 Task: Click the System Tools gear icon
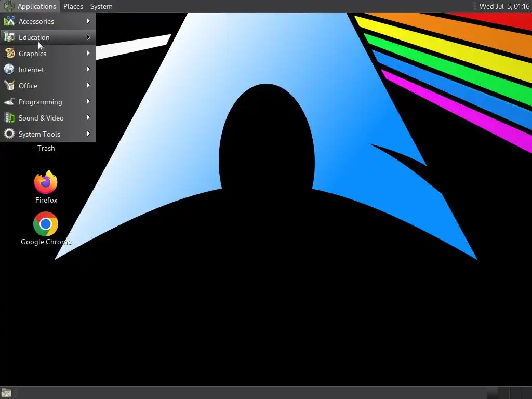pos(9,134)
